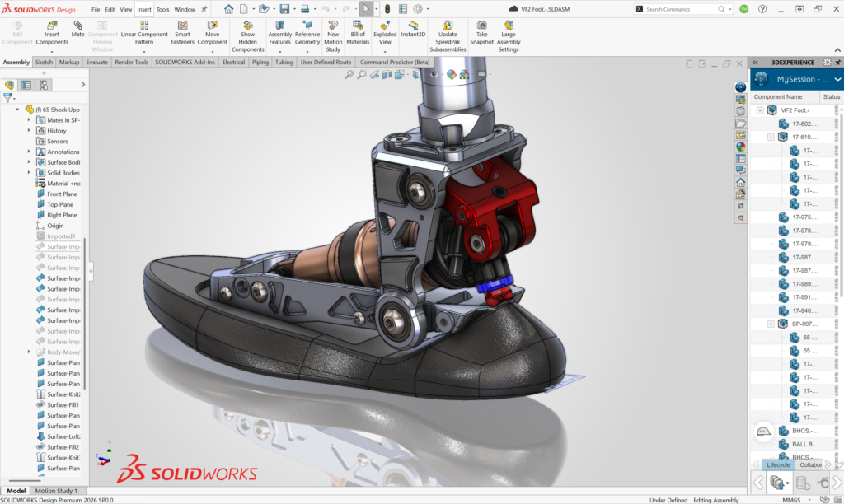Click the Help question mark icon

click(762, 9)
